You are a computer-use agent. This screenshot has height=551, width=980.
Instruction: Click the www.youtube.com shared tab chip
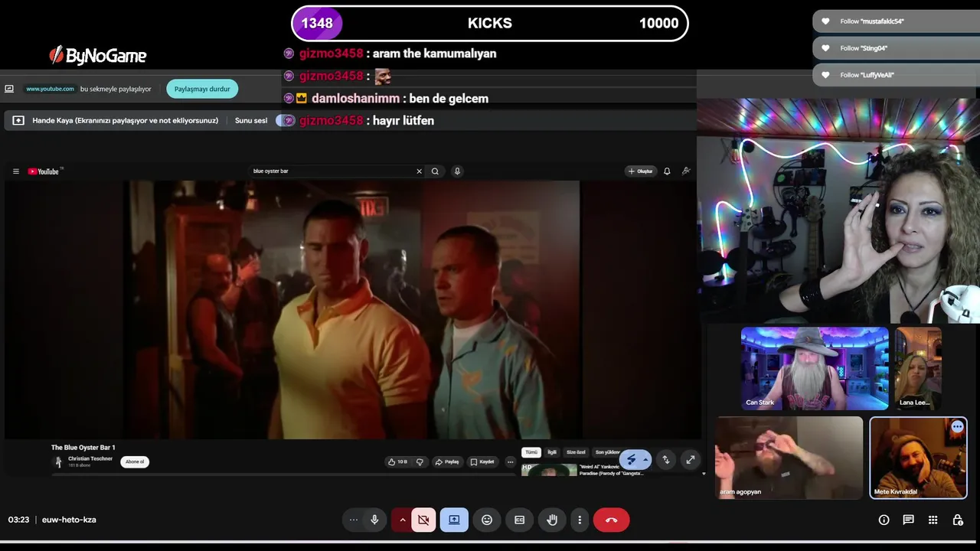(x=50, y=89)
